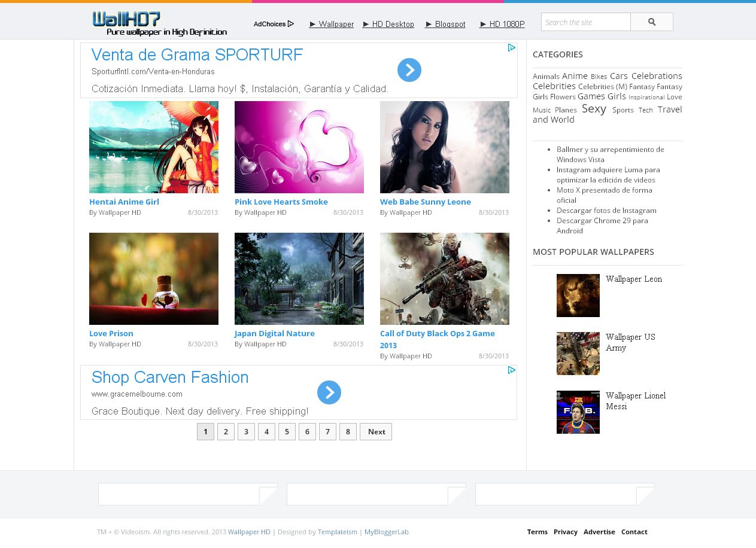This screenshot has width=756, height=548.
Task: Open the Cars category
Action: tap(619, 76)
